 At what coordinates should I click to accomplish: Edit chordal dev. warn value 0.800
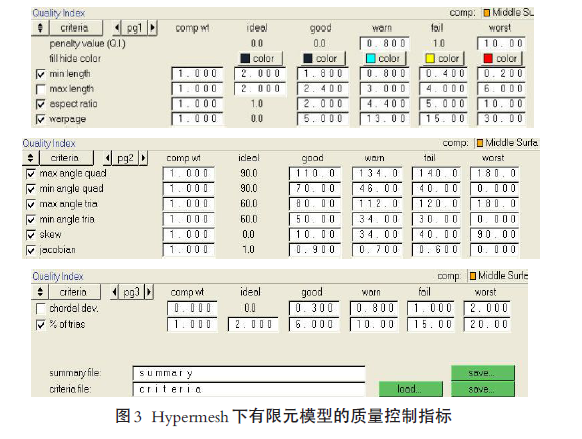(x=374, y=308)
